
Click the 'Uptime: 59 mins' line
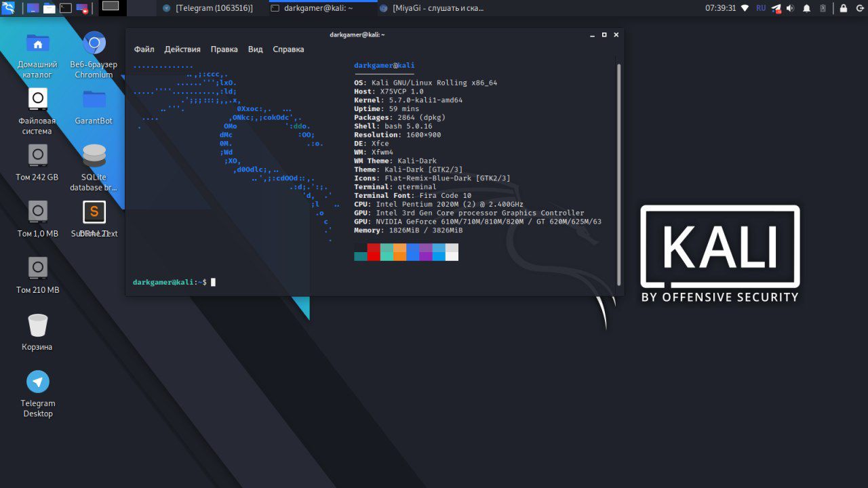(387, 109)
